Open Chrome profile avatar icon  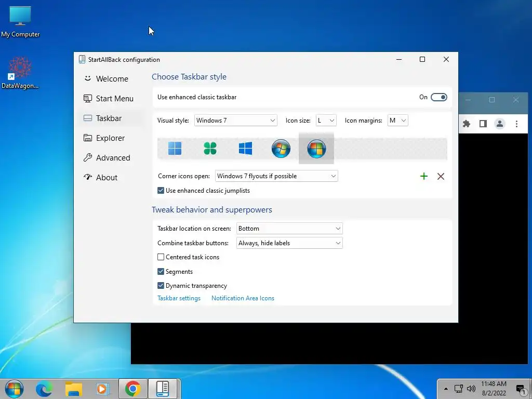(500, 124)
